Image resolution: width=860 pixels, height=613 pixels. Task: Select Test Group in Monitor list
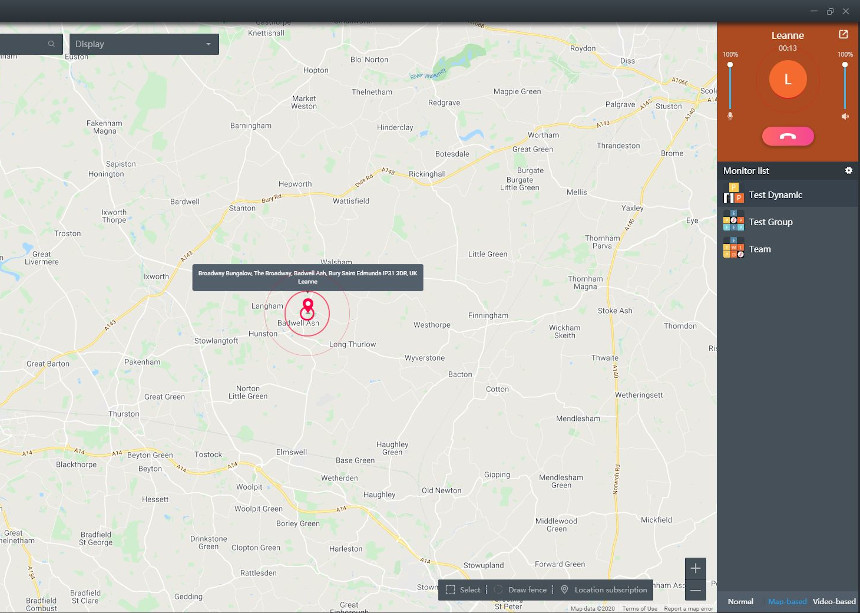click(x=770, y=222)
